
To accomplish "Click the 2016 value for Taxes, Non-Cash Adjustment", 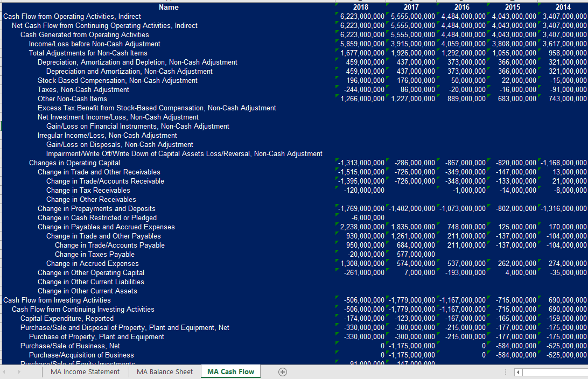I will click(x=461, y=89).
